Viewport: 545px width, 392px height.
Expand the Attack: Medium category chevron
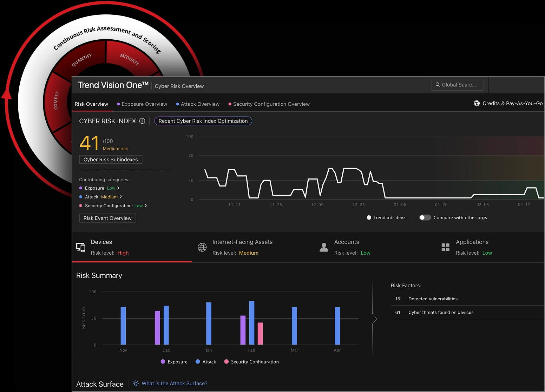point(121,197)
